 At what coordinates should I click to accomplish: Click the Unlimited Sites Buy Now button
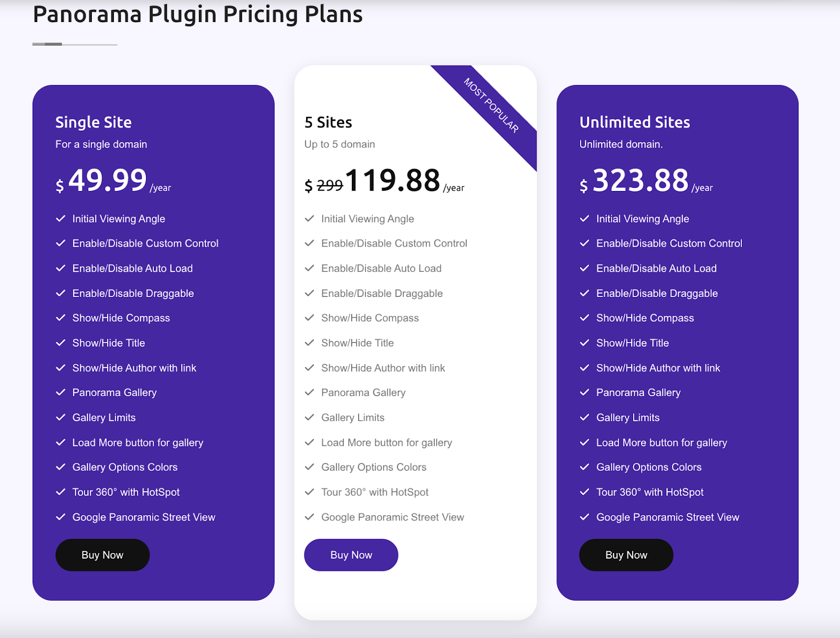[x=626, y=555]
